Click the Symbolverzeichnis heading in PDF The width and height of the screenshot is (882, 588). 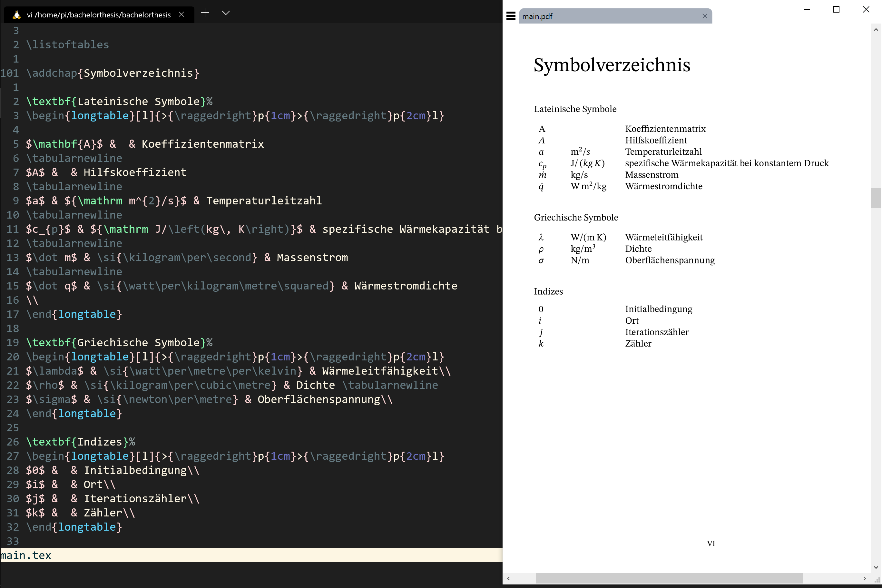612,65
